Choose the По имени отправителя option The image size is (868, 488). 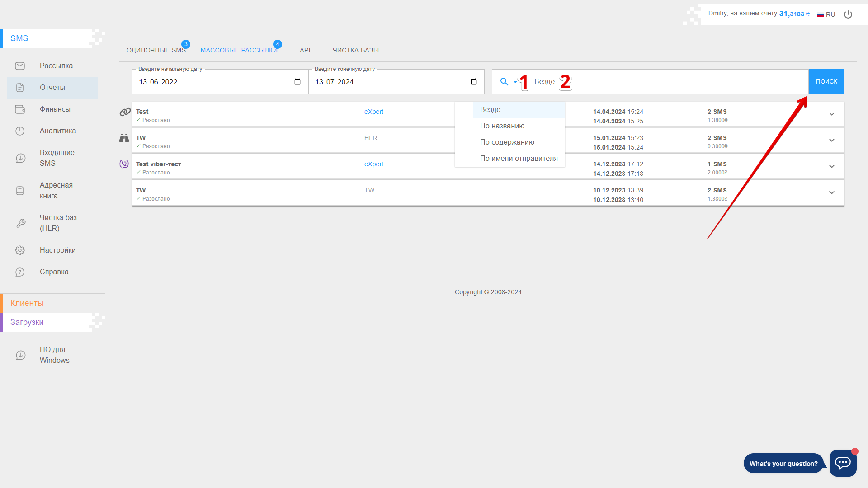coord(519,159)
